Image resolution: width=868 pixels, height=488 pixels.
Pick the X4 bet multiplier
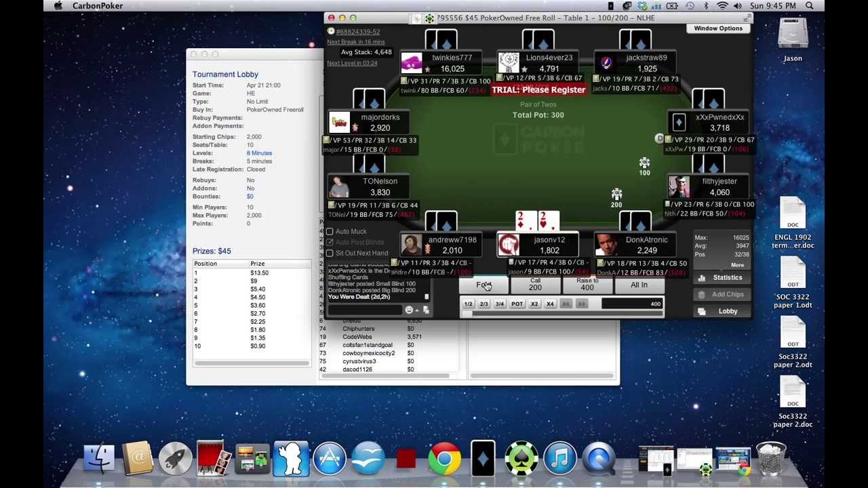click(x=550, y=304)
